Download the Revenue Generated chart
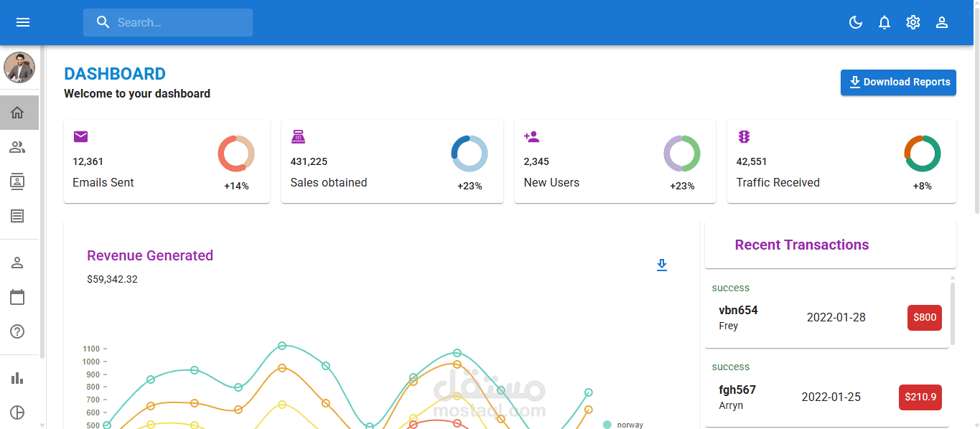The image size is (980, 429). point(662,265)
